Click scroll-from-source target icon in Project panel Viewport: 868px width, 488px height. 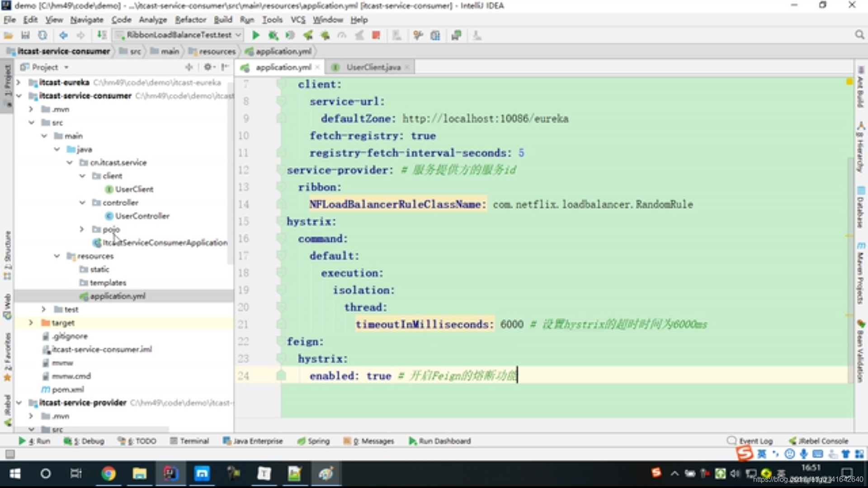pyautogui.click(x=189, y=67)
